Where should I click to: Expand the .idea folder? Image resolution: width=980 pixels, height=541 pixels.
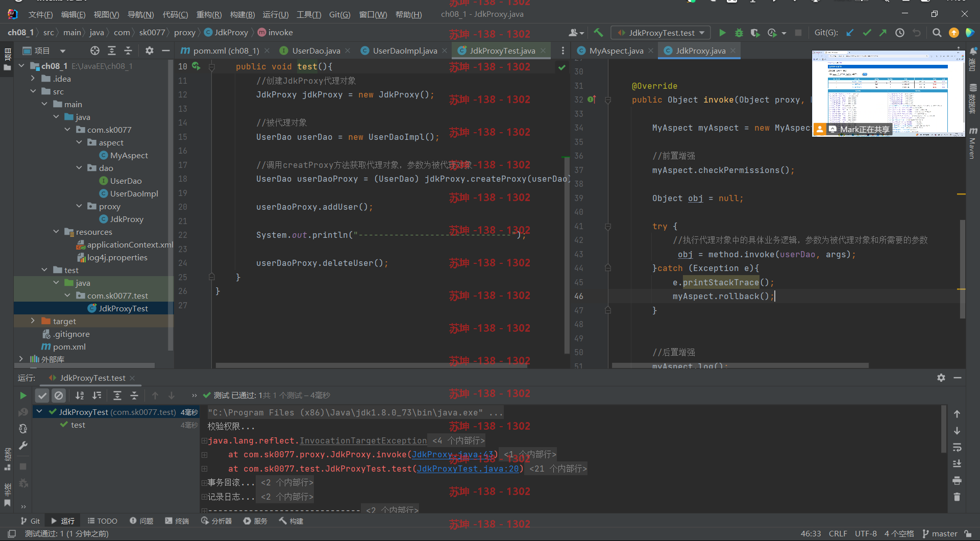[33, 79]
